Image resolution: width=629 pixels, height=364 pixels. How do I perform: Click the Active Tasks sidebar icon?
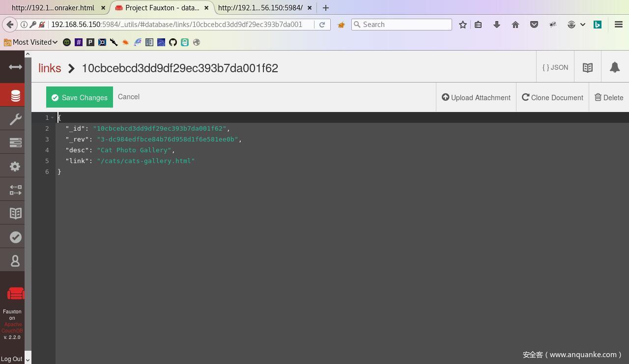(15, 142)
